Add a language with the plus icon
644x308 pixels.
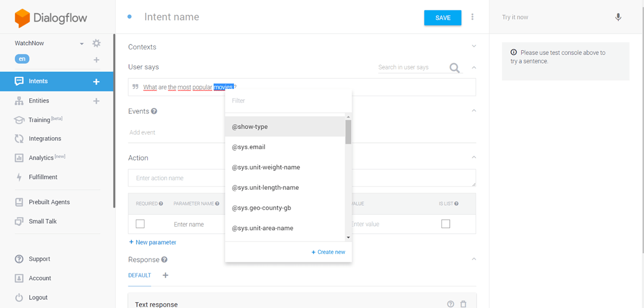(97, 60)
